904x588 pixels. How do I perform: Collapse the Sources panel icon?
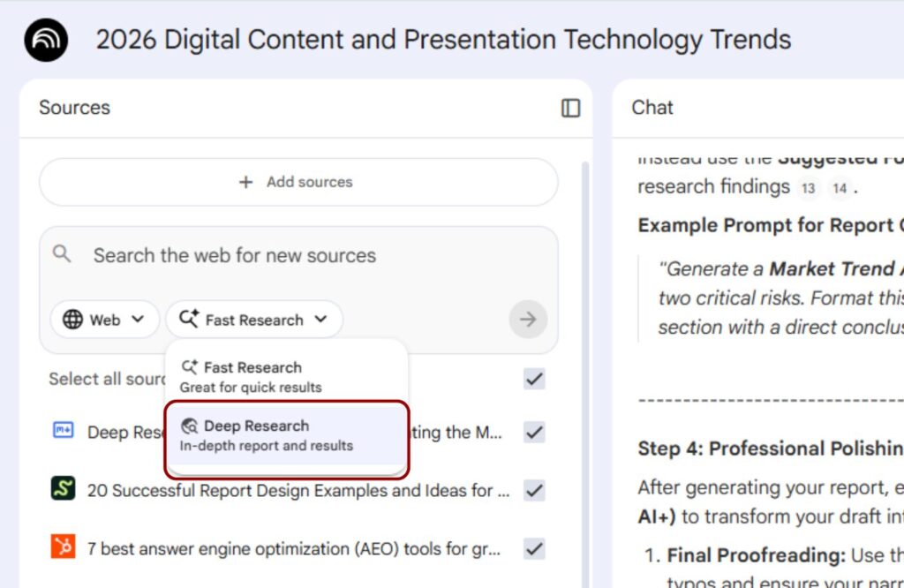pos(570,108)
